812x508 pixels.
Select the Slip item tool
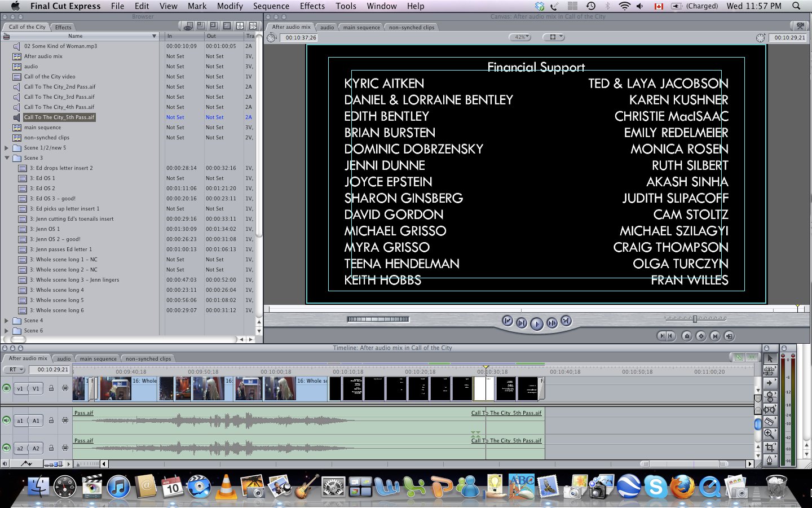point(770,410)
